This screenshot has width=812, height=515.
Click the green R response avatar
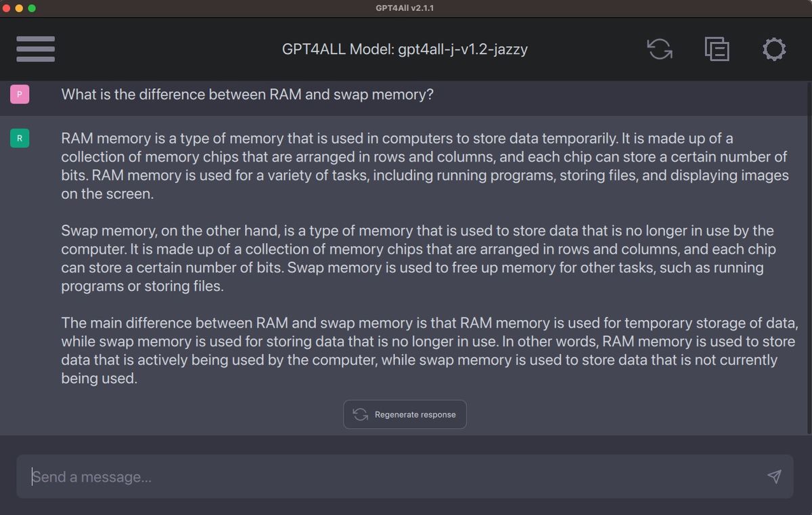pos(20,139)
